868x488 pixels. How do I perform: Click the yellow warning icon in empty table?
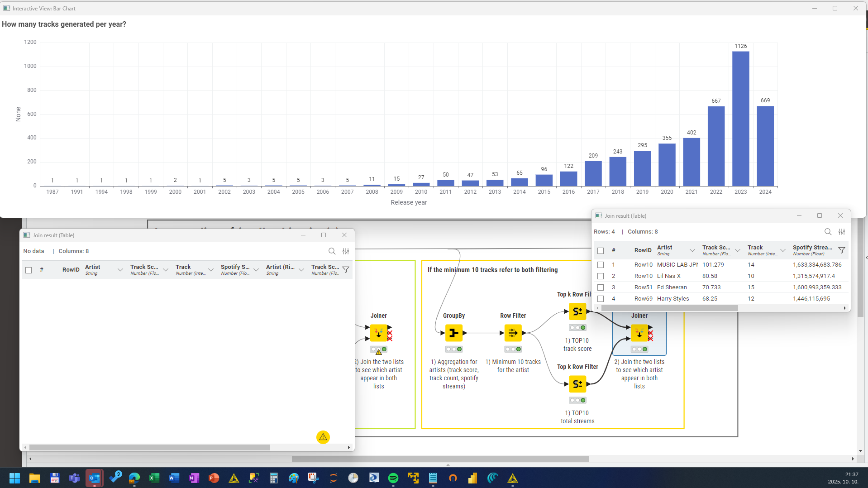pyautogui.click(x=323, y=437)
